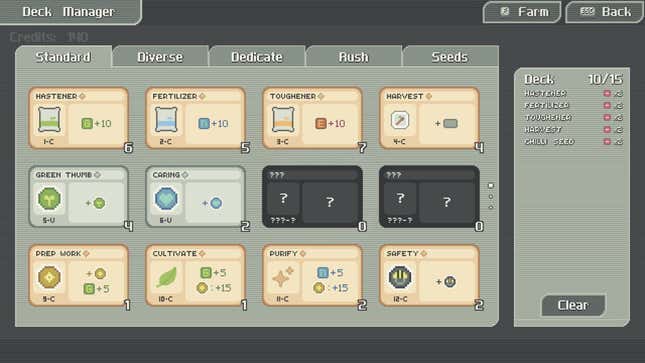The image size is (645, 363).
Task: Click the card list page scroll indicator
Action: coord(490,196)
